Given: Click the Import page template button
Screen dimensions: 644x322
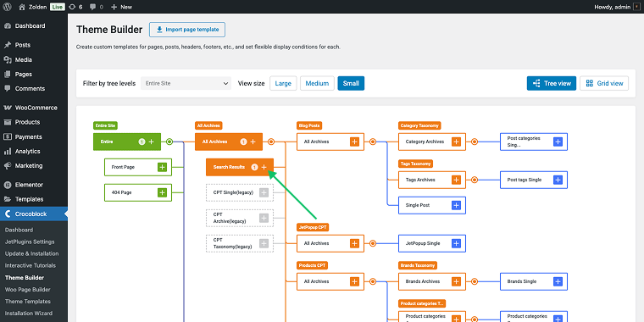Looking at the screenshot, I should pyautogui.click(x=187, y=30).
